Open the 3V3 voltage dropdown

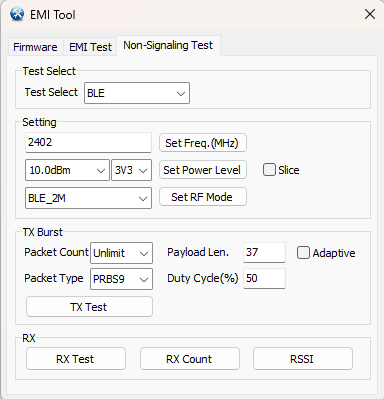point(131,170)
